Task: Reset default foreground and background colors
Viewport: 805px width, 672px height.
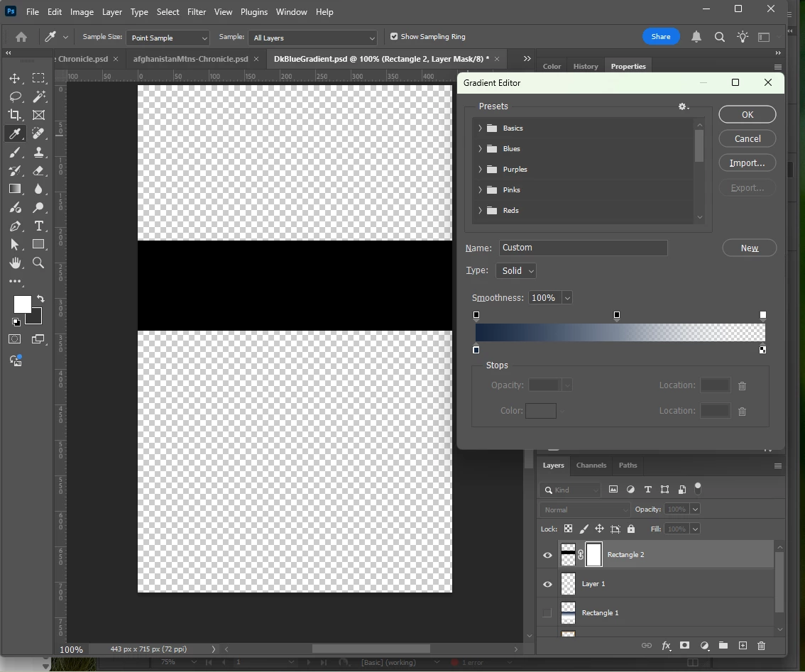Action: (x=16, y=322)
